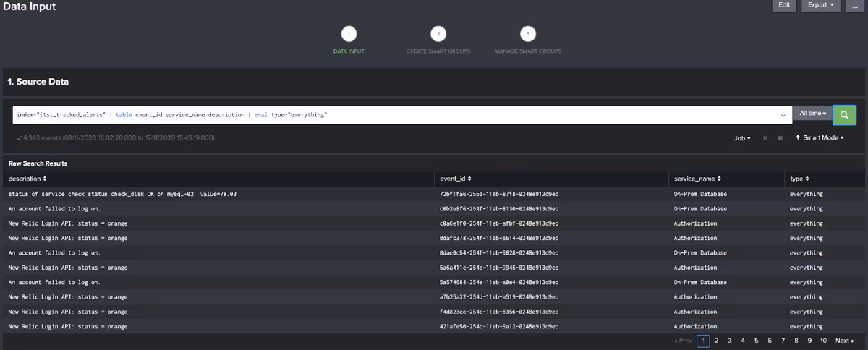Click On-Prem Database in the first row
Image resolution: width=868 pixels, height=350 pixels.
(x=700, y=194)
